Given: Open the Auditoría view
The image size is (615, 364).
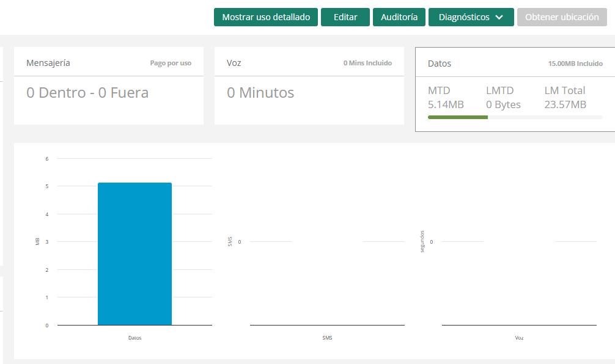Looking at the screenshot, I should pos(399,17).
